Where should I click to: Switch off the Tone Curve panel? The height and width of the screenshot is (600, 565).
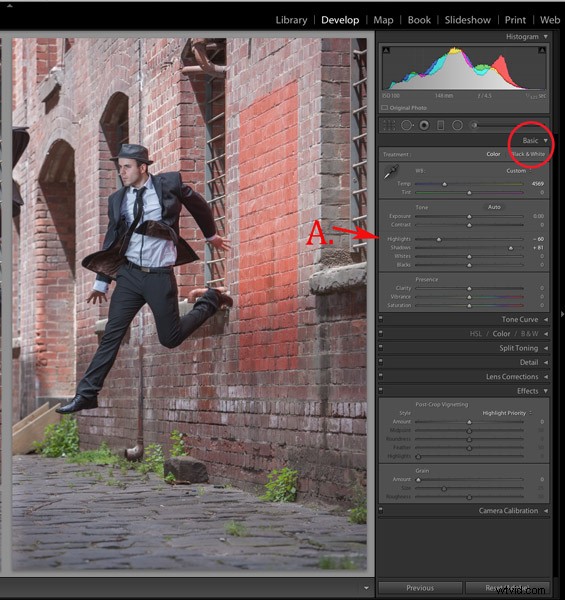381,318
